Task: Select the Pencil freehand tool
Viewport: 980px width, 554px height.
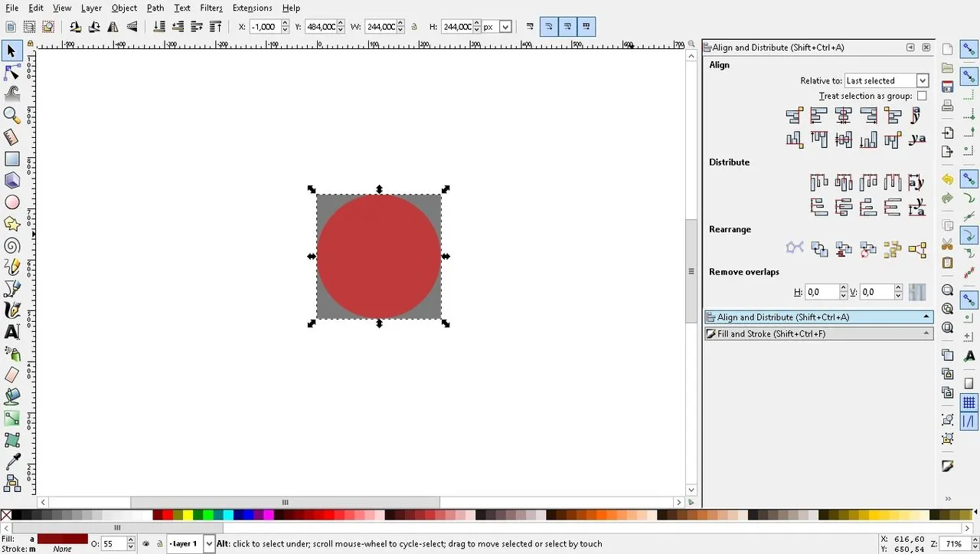Action: click(x=11, y=267)
